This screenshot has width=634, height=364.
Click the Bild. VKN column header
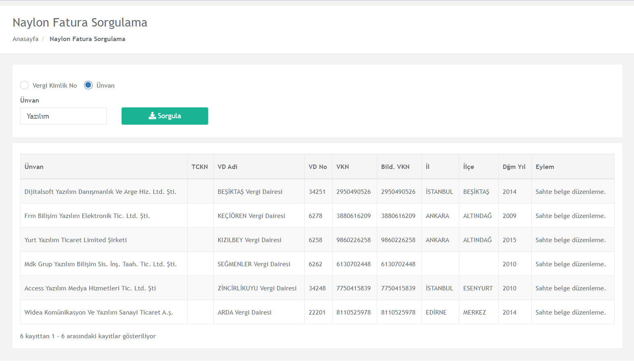399,167
